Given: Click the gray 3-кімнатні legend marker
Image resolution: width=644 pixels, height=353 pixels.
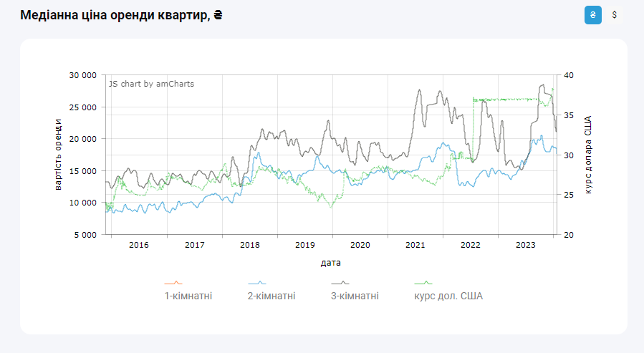Looking at the screenshot, I should tap(340, 284).
